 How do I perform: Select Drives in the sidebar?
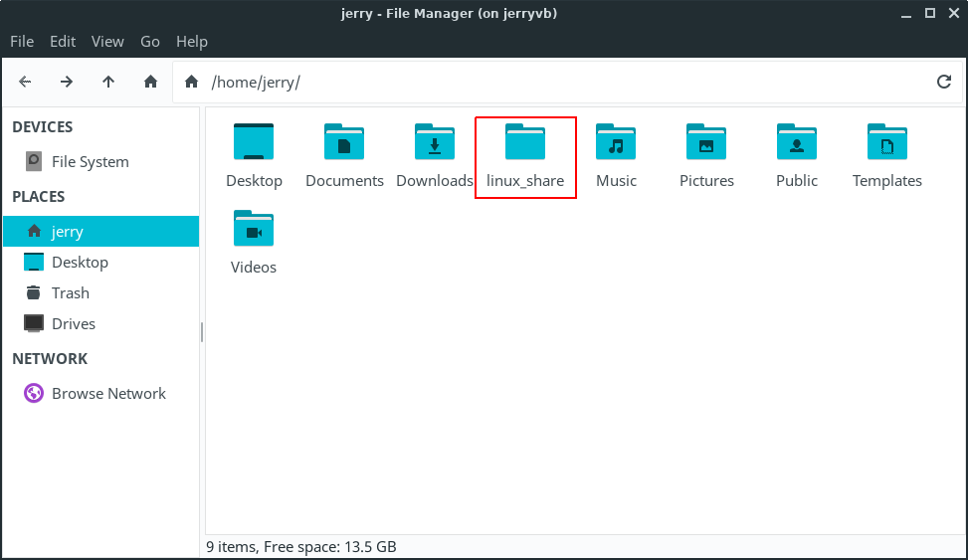pos(73,323)
